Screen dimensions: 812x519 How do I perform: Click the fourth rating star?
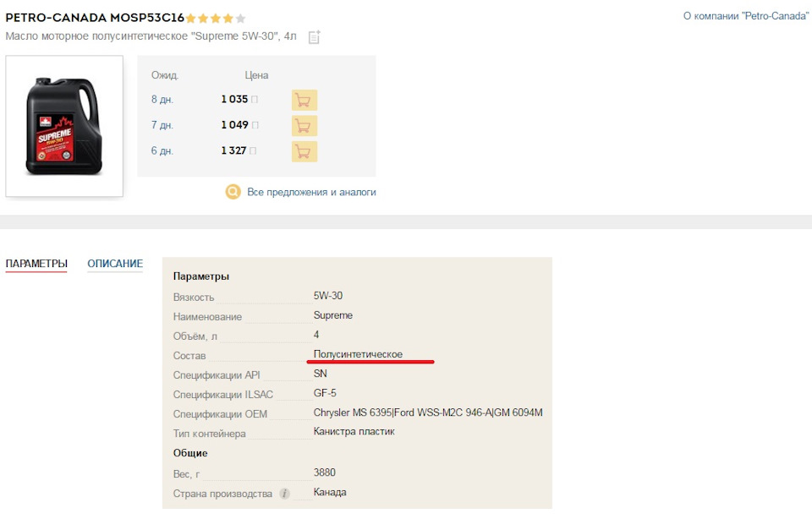click(228, 19)
